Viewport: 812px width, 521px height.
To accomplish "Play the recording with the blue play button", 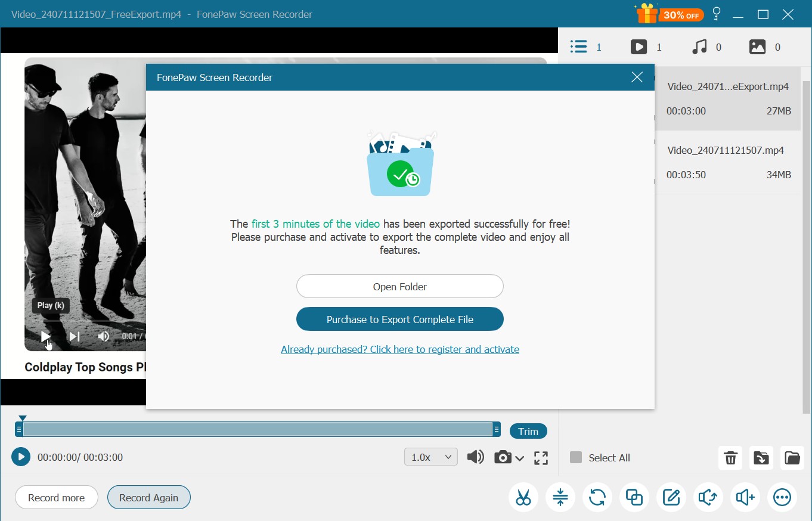I will point(21,457).
